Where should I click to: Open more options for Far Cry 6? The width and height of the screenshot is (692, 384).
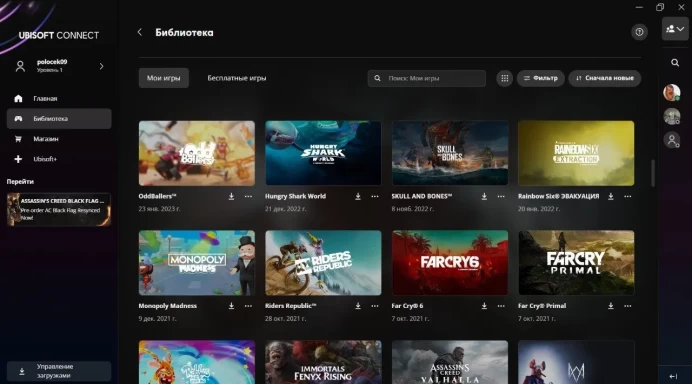point(501,306)
